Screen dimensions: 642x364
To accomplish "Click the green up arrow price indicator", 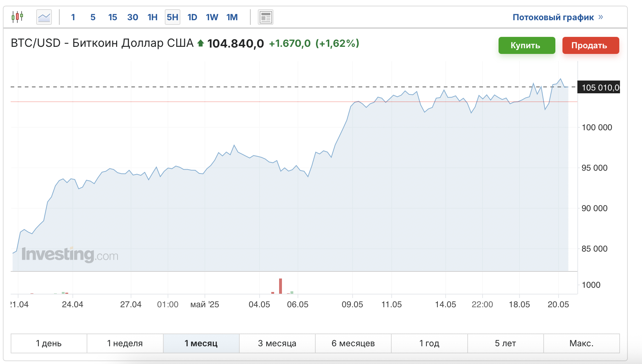I will (x=201, y=43).
